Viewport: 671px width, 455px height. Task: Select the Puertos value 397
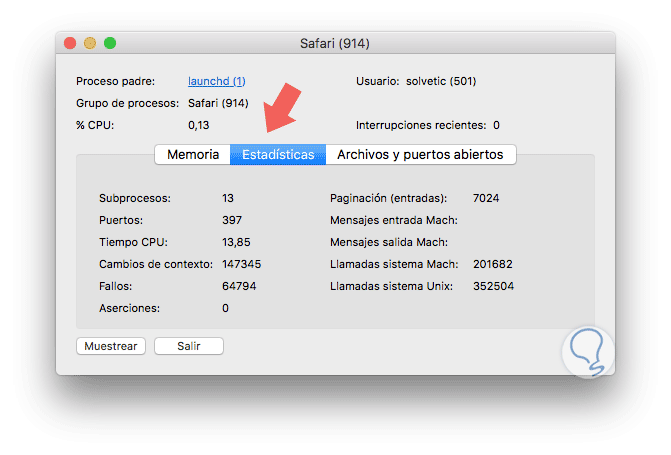point(232,220)
